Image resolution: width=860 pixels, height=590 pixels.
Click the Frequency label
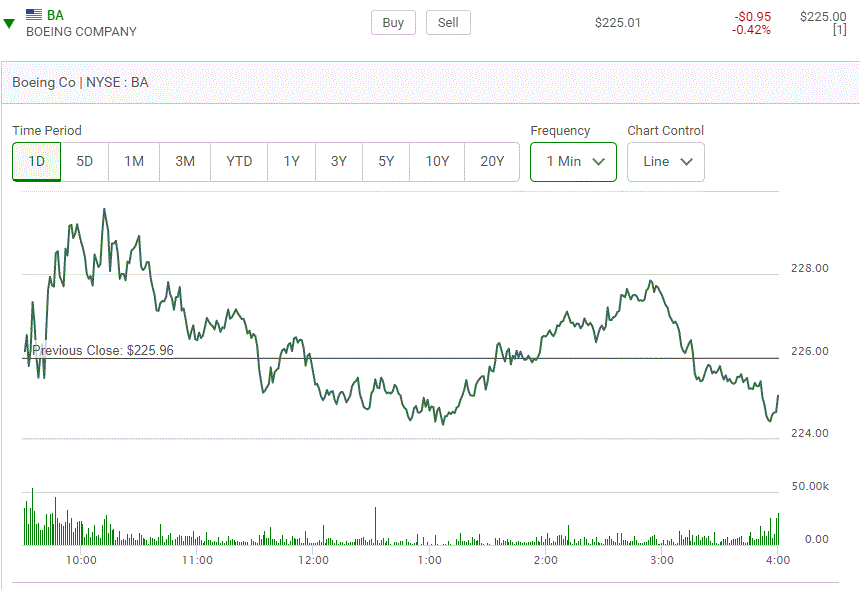click(x=560, y=131)
